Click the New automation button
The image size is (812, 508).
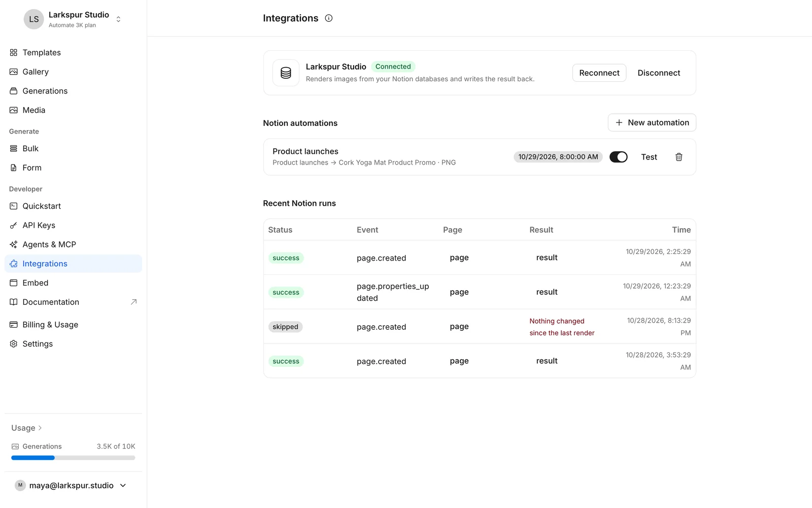pos(652,122)
